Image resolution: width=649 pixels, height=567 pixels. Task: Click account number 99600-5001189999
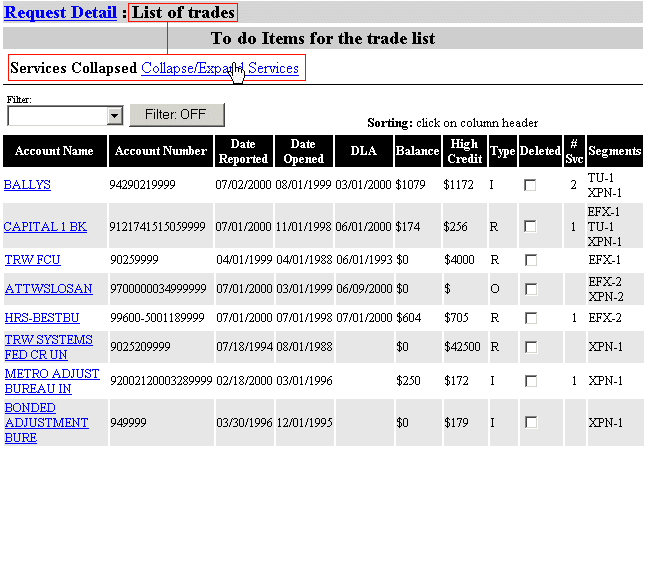click(x=157, y=318)
